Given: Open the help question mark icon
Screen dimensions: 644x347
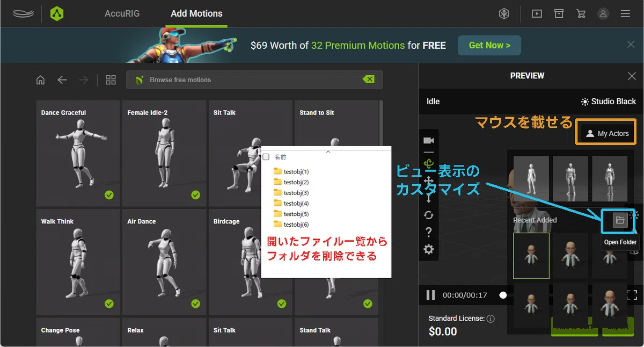Looking at the screenshot, I should (428, 232).
